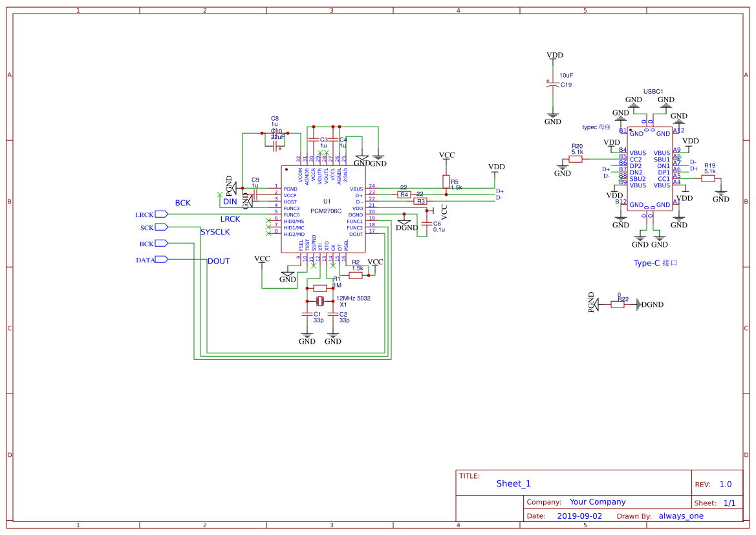Select the Your Company field

pyautogui.click(x=598, y=502)
